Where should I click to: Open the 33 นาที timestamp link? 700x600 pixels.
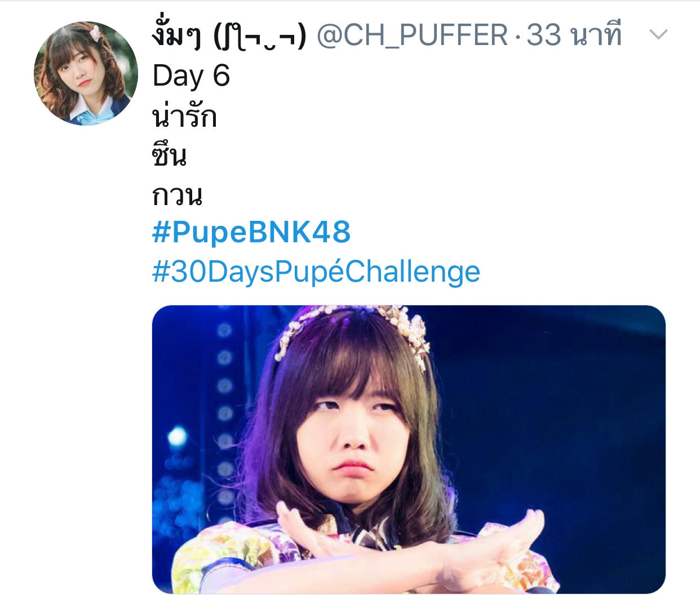[574, 35]
